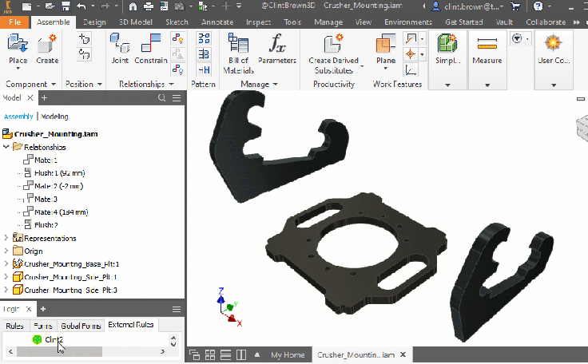The image size is (588, 364).
Task: Search the Model browser
Action: click(x=161, y=98)
